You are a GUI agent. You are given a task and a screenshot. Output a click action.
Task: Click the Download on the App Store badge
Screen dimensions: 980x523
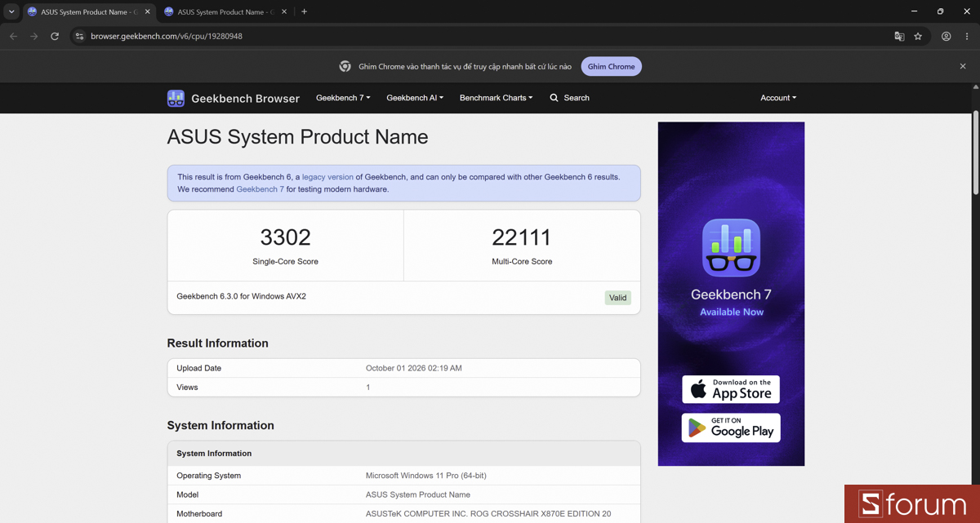point(731,389)
